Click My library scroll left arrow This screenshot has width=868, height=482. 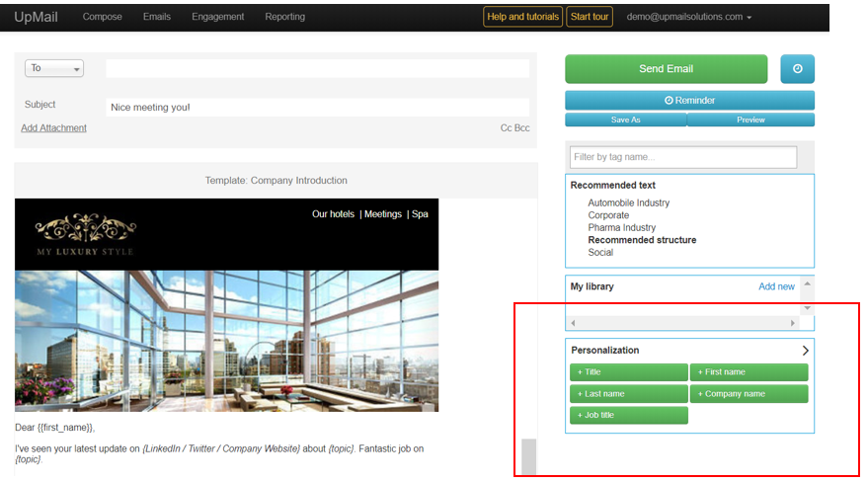pyautogui.click(x=573, y=323)
